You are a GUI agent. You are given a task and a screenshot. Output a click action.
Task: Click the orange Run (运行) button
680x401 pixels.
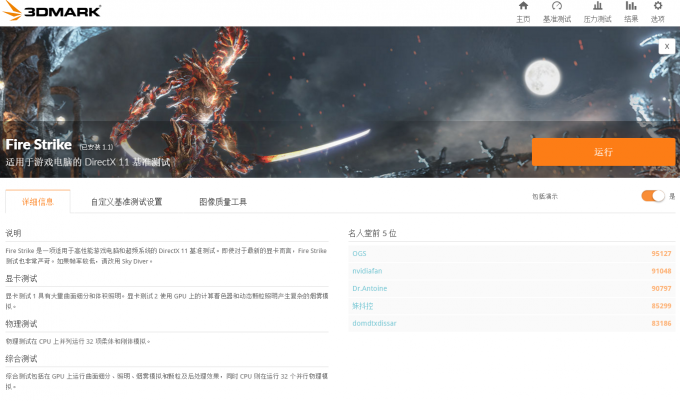tap(603, 152)
